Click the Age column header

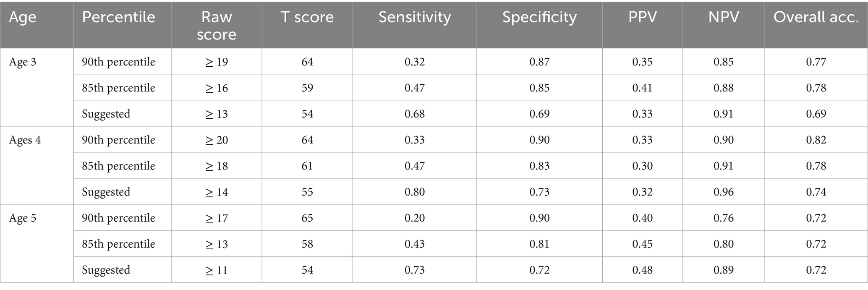23,17
